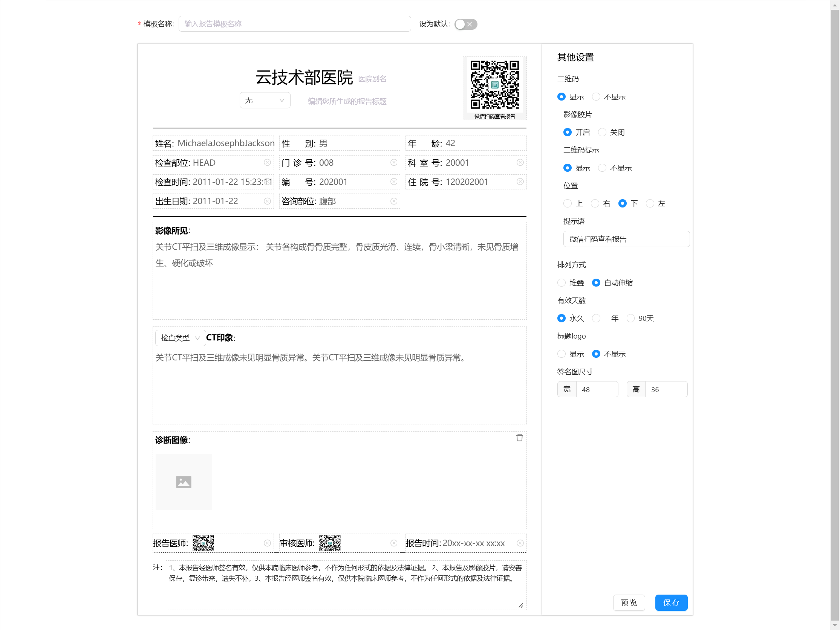Clear the 出生日期 field value
The height and width of the screenshot is (630, 840).
tap(267, 201)
